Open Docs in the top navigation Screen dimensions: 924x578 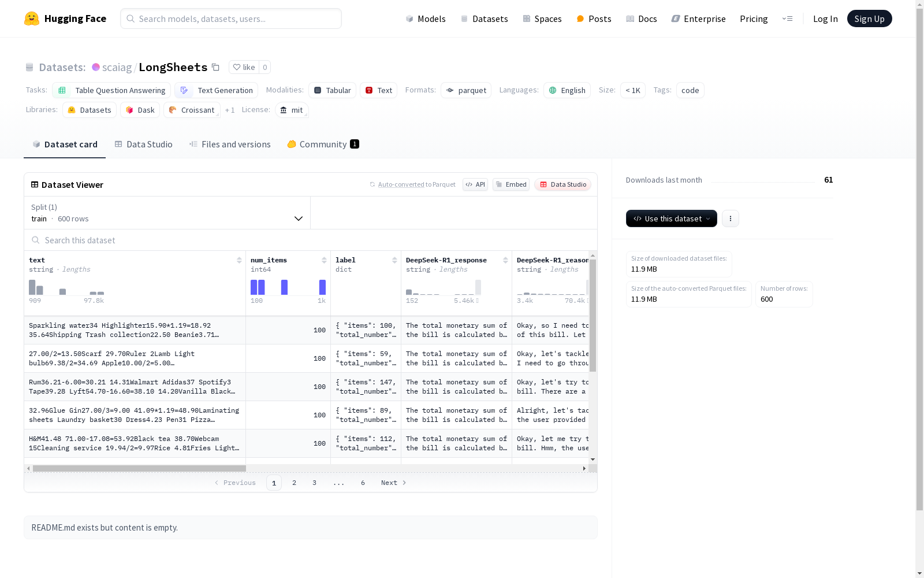click(642, 18)
